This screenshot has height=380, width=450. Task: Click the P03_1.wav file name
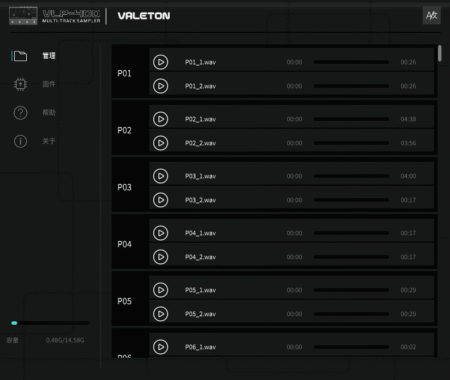point(200,176)
